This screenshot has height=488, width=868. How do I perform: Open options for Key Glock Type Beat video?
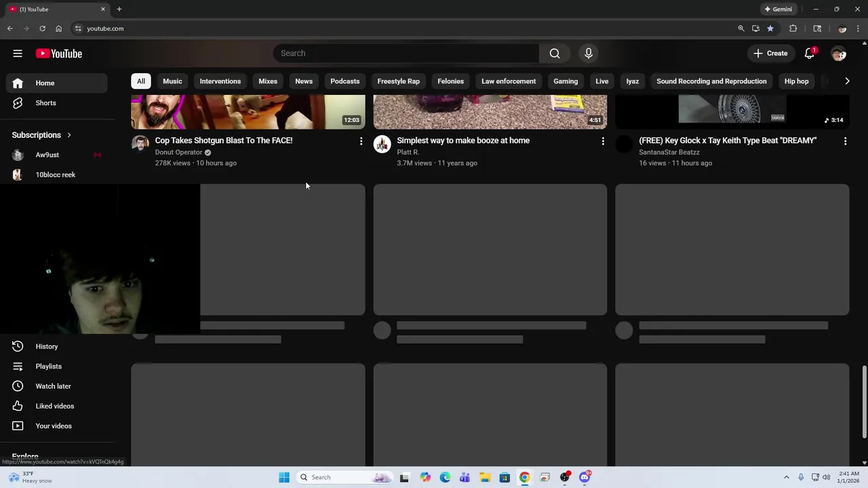tap(845, 141)
